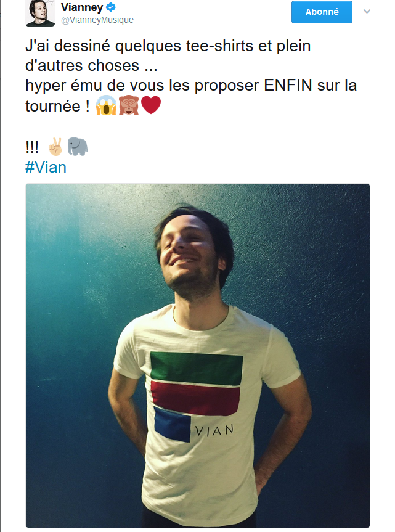
Task: Click the word ENFIN in the tweet
Action: click(288, 85)
